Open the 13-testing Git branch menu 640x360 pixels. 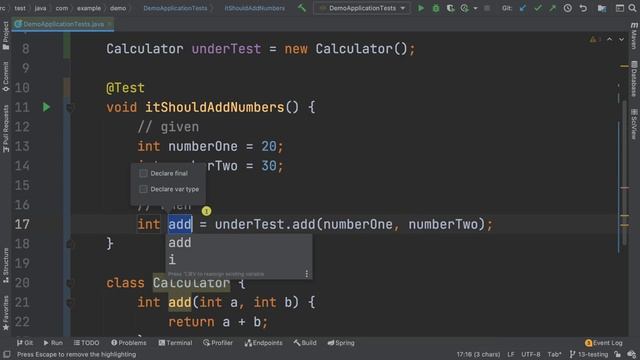pyautogui.click(x=589, y=354)
